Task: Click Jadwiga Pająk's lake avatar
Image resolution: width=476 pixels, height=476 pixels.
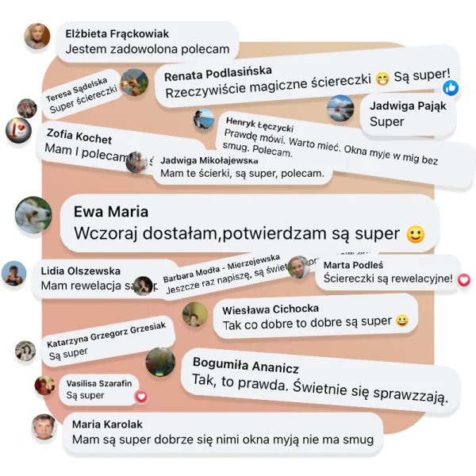Action: [340, 108]
